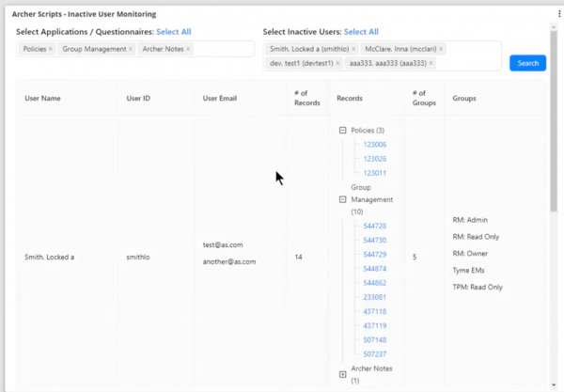Image resolution: width=564 pixels, height=392 pixels.
Task: Open Group Management record 437119
Action: click(375, 326)
